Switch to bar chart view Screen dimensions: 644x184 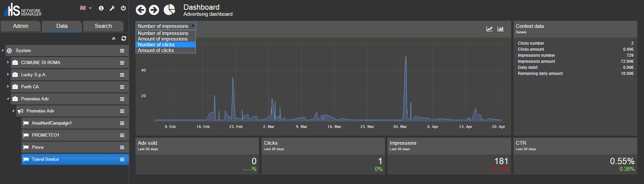[500, 29]
